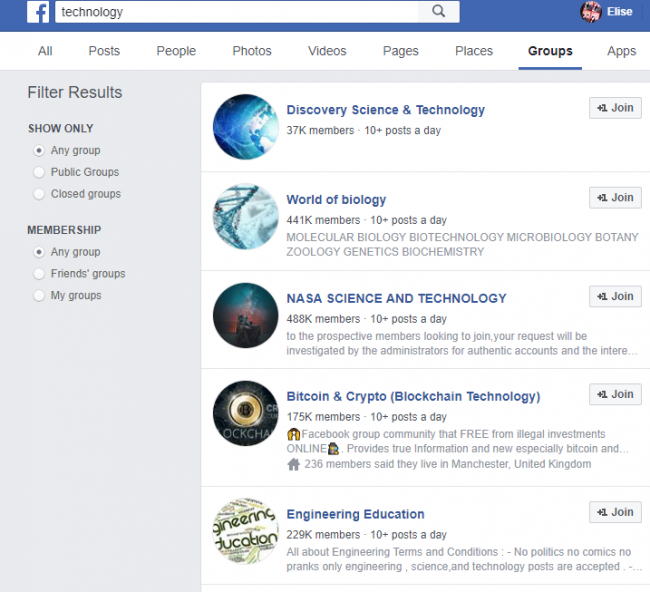Click the Facebook logo icon
The height and width of the screenshot is (592, 650).
[38, 12]
